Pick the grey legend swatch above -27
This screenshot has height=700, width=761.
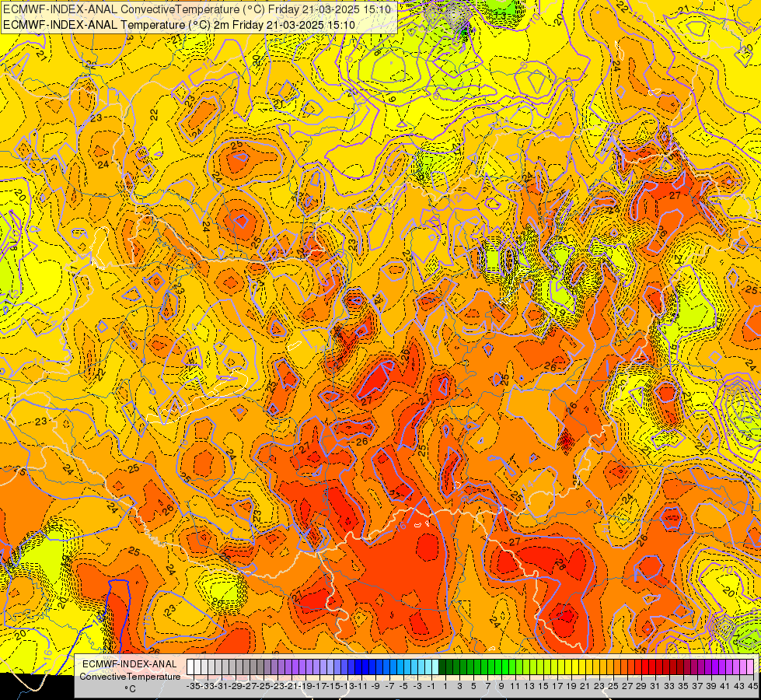coord(246,667)
